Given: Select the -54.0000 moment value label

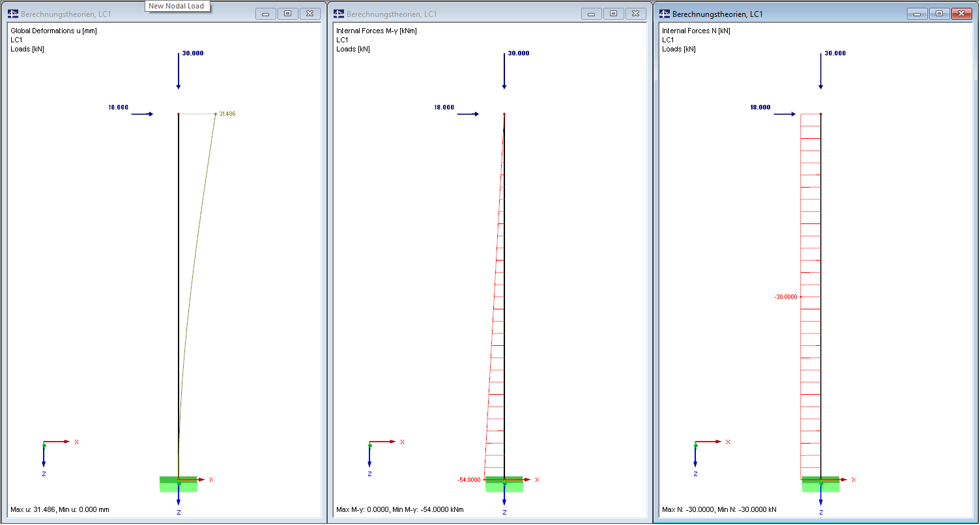Looking at the screenshot, I should [469, 480].
